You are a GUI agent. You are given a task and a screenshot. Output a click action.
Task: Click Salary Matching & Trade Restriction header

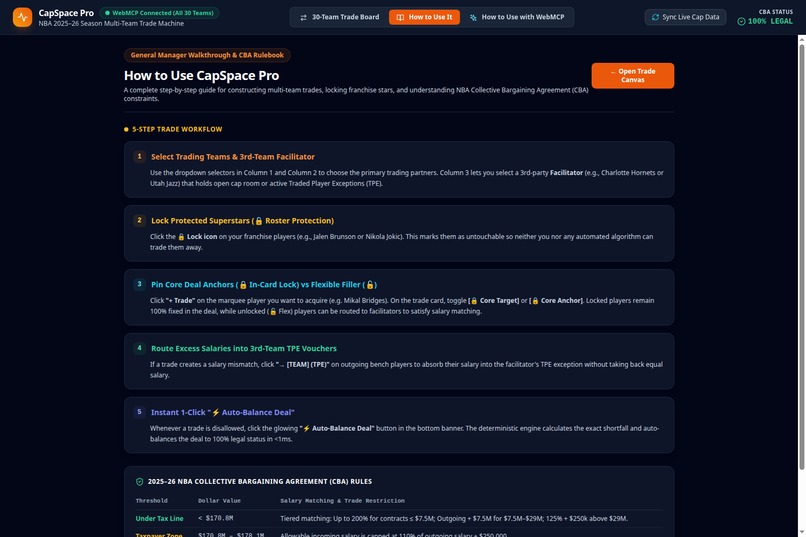click(x=342, y=501)
